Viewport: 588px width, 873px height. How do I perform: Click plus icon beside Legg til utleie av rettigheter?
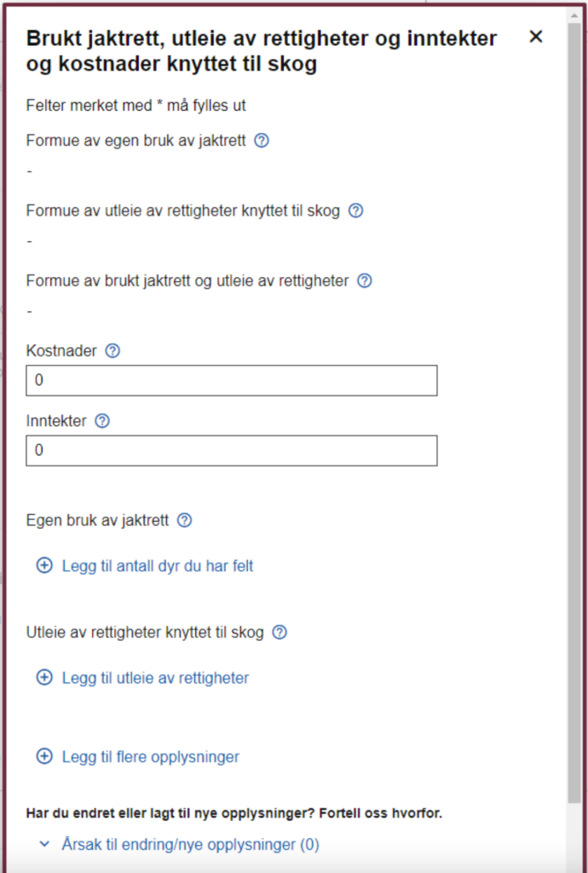(44, 678)
